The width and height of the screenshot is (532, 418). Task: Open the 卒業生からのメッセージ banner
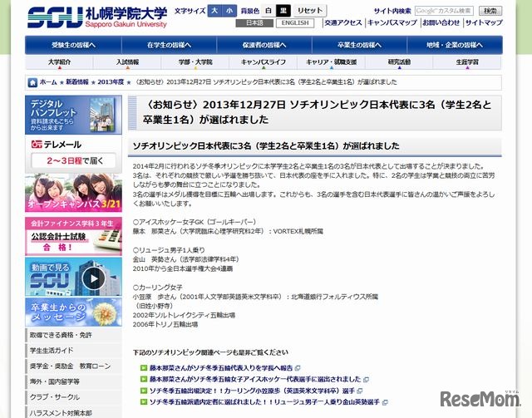(x=73, y=312)
